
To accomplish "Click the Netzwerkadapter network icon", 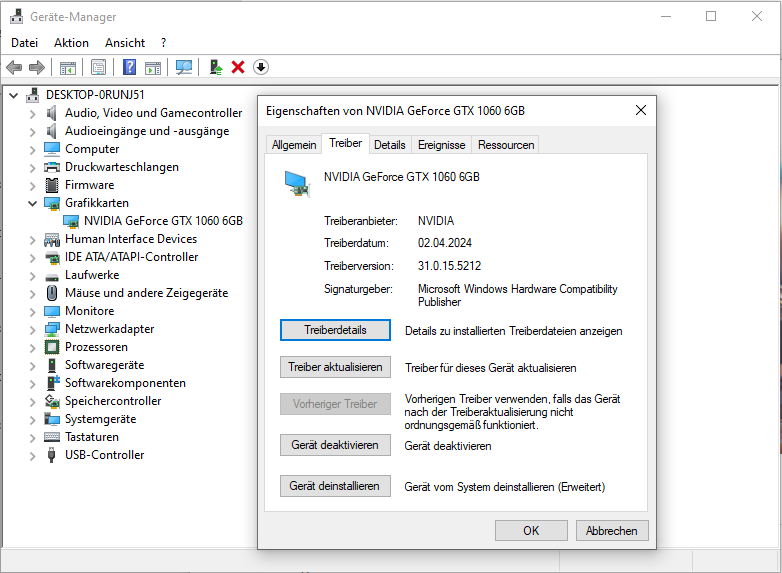I will coord(52,329).
